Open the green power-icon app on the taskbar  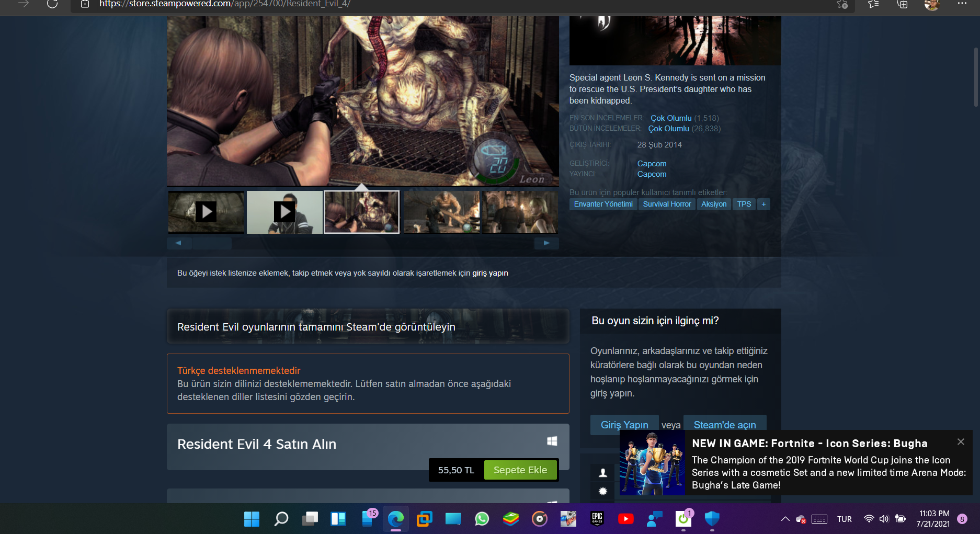[683, 519]
